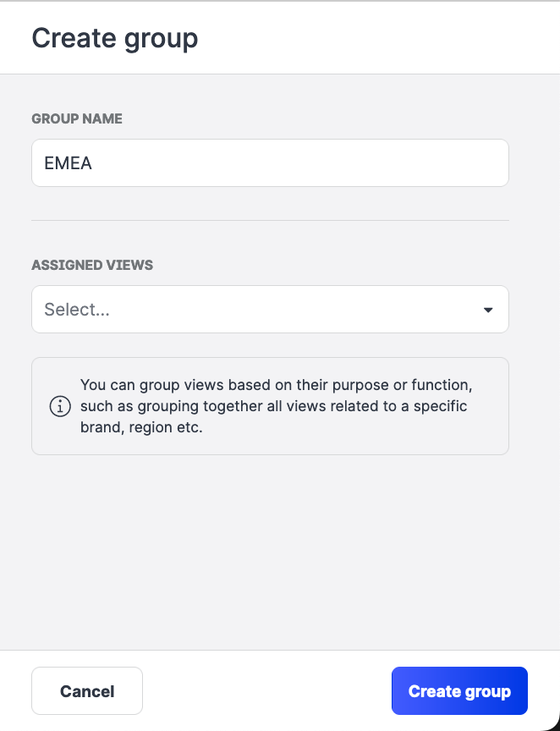Click the info circle icon
This screenshot has height=731, width=560.
tap(61, 406)
